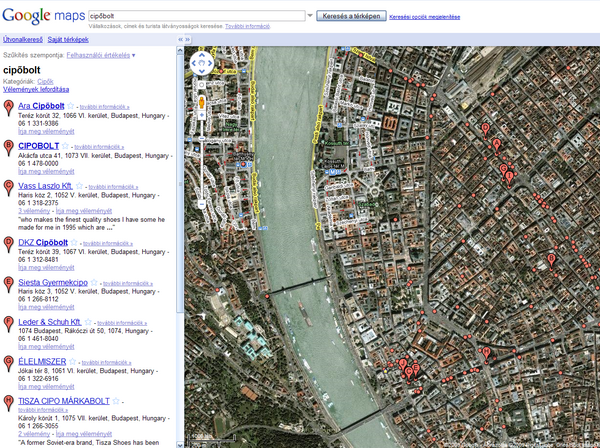
Task: Click the Google maps logo
Action: click(x=44, y=16)
